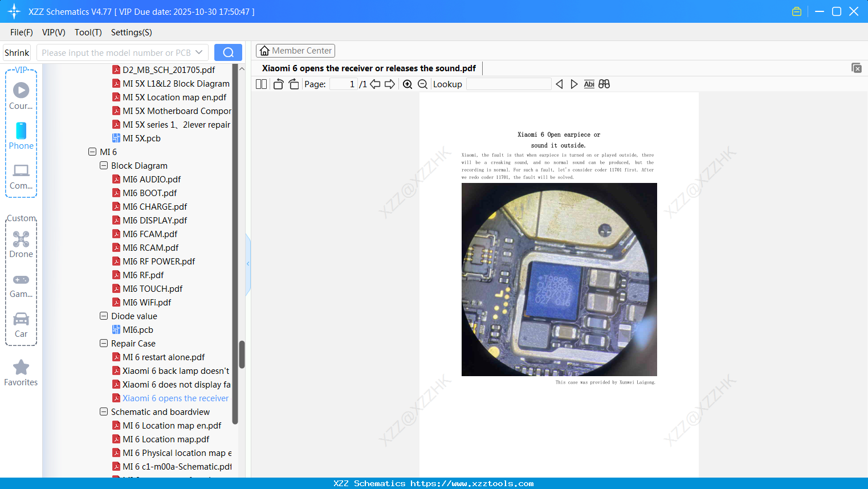Click the file tree scrollbar thumb
The image size is (868, 489).
pos(242,354)
